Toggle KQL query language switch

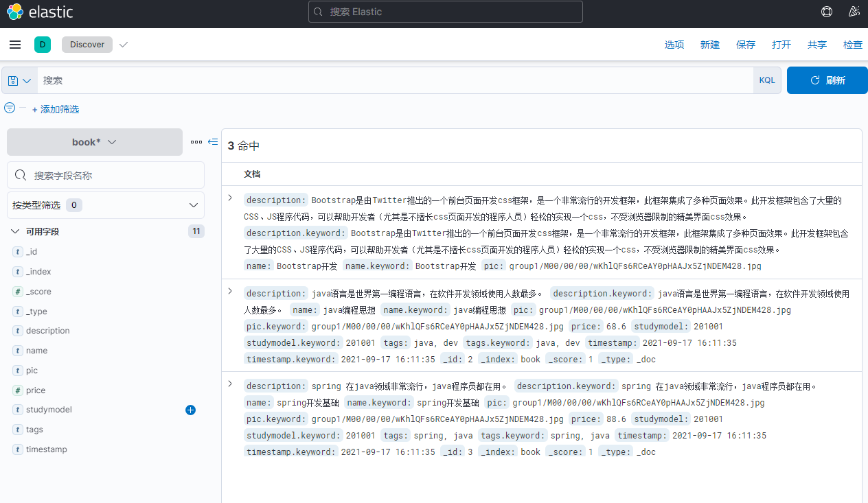pos(767,80)
